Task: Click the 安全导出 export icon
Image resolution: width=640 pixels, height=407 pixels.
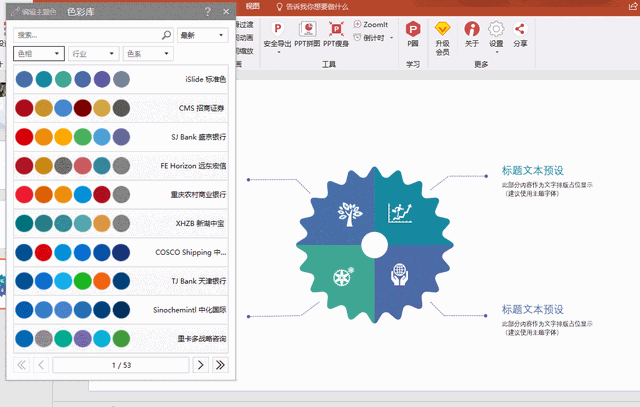Action: coord(278,29)
